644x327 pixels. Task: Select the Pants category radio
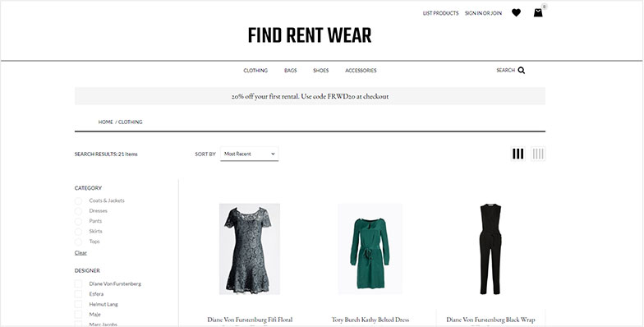click(78, 222)
